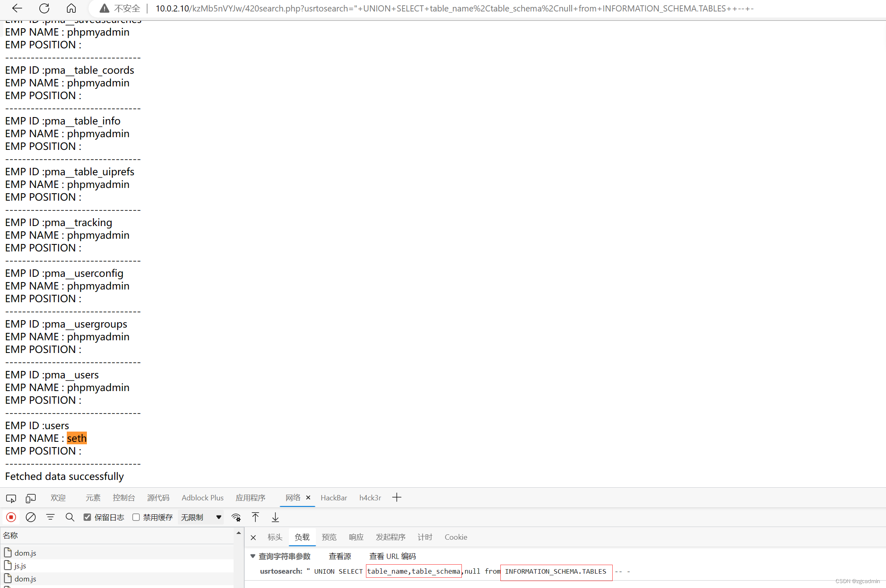Select the 负载 details tab
The width and height of the screenshot is (886, 588).
click(302, 537)
